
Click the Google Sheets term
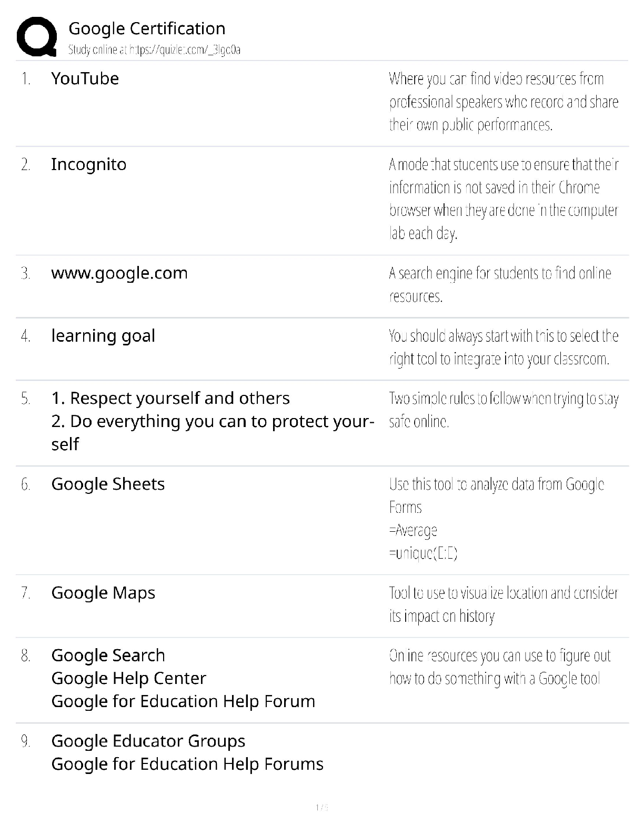(108, 484)
